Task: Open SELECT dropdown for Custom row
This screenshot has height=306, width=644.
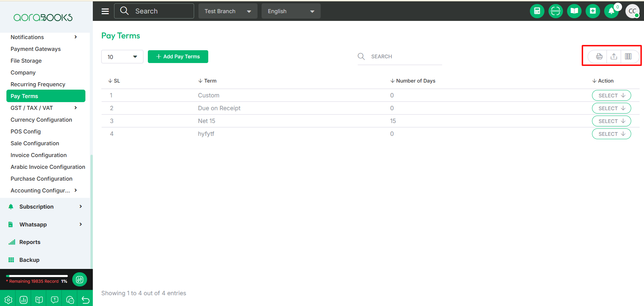Action: coord(611,95)
